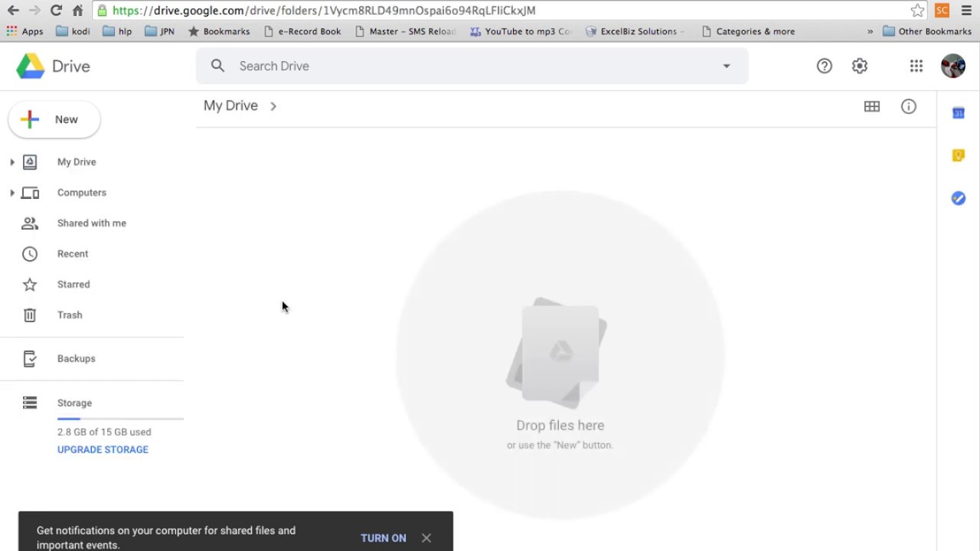Click the SC extension icon
Viewport: 980px width, 551px height.
(942, 11)
